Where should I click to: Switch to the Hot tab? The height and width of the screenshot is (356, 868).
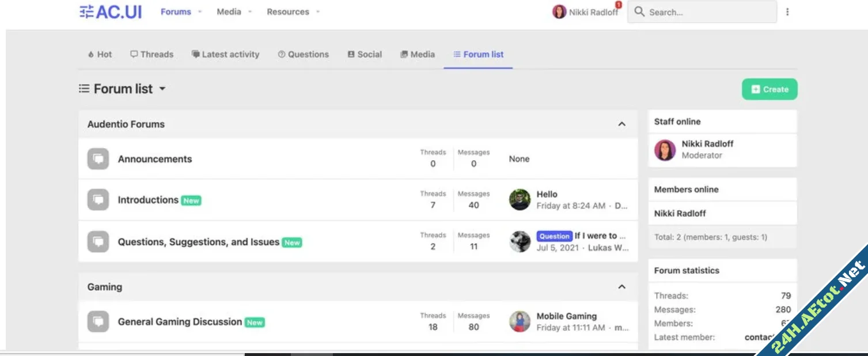tap(100, 54)
